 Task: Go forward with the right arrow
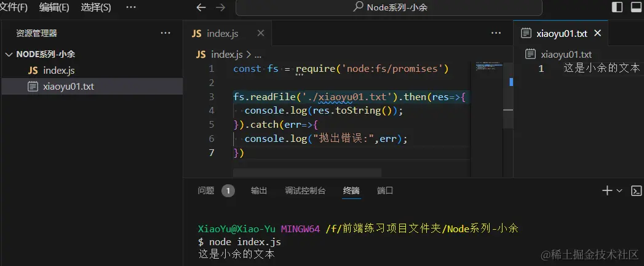coord(221,7)
